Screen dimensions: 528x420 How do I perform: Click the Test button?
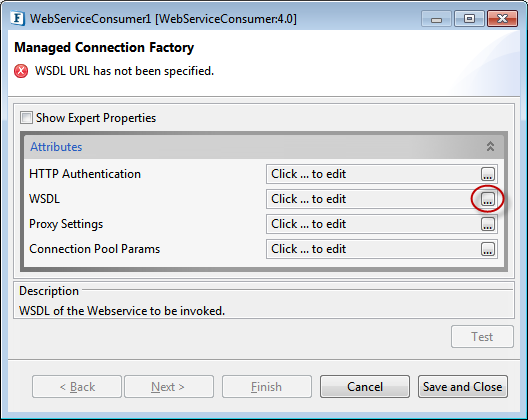coord(482,336)
